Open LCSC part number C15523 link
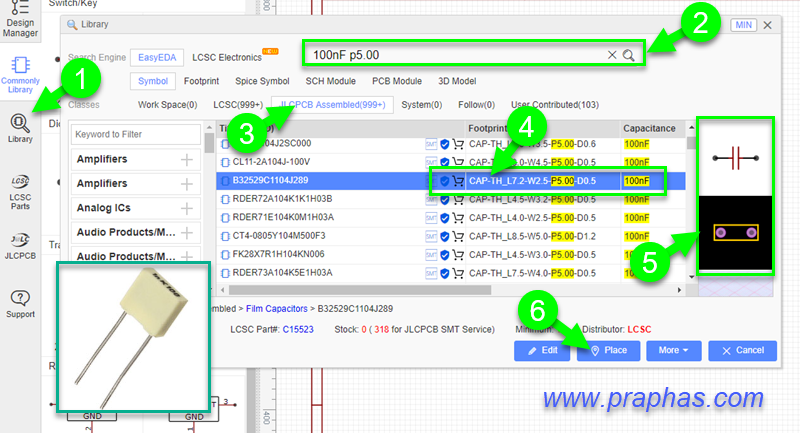This screenshot has height=433, width=800. [x=298, y=329]
